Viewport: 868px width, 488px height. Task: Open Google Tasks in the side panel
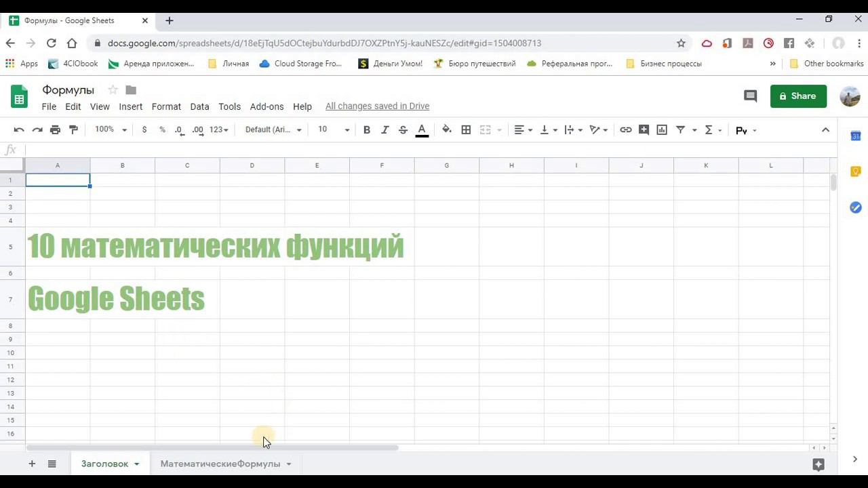click(856, 207)
